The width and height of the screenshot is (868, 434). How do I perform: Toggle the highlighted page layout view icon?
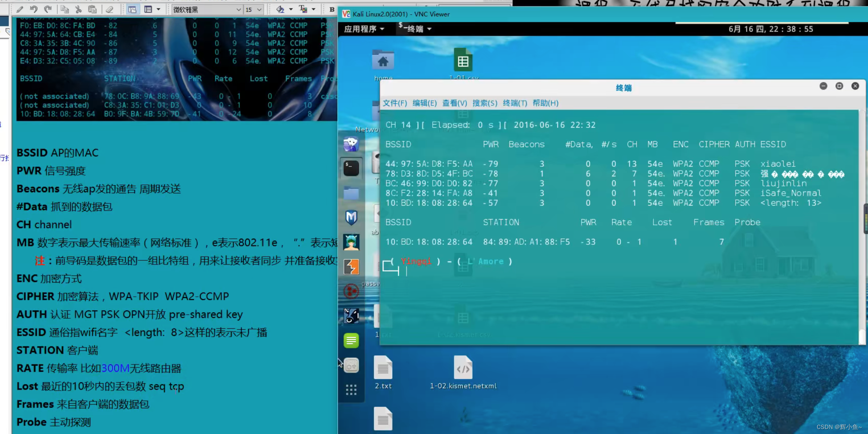point(132,9)
